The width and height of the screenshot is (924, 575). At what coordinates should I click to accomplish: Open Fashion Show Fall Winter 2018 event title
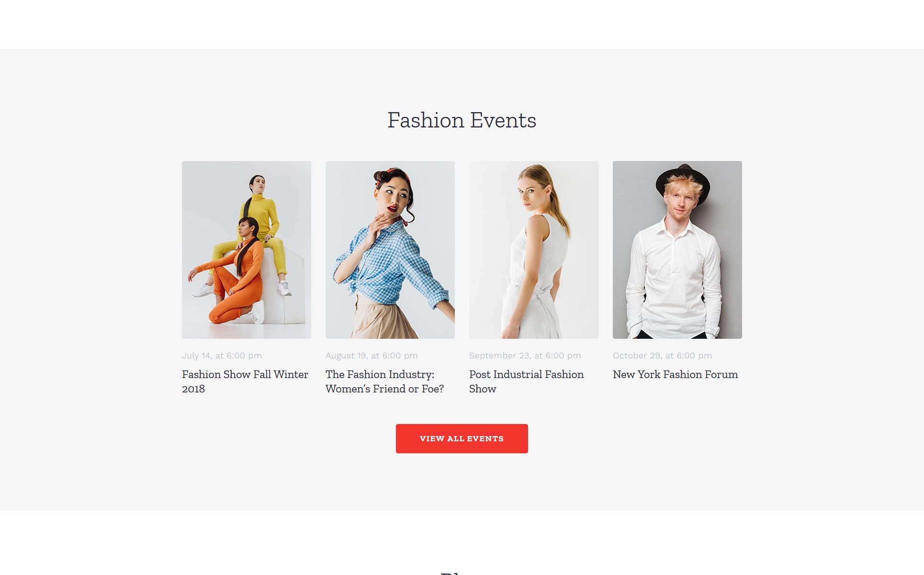(245, 381)
